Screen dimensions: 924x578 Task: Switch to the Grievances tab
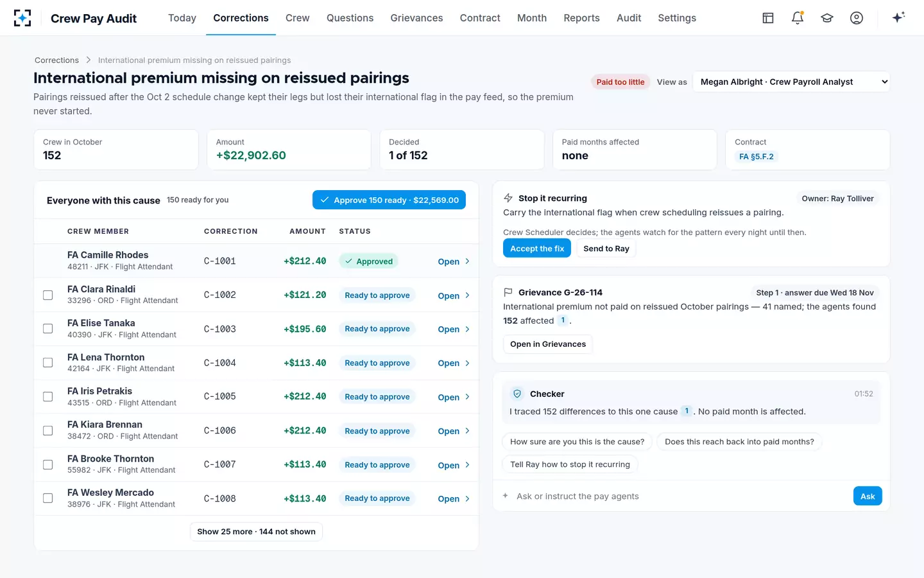(x=416, y=18)
